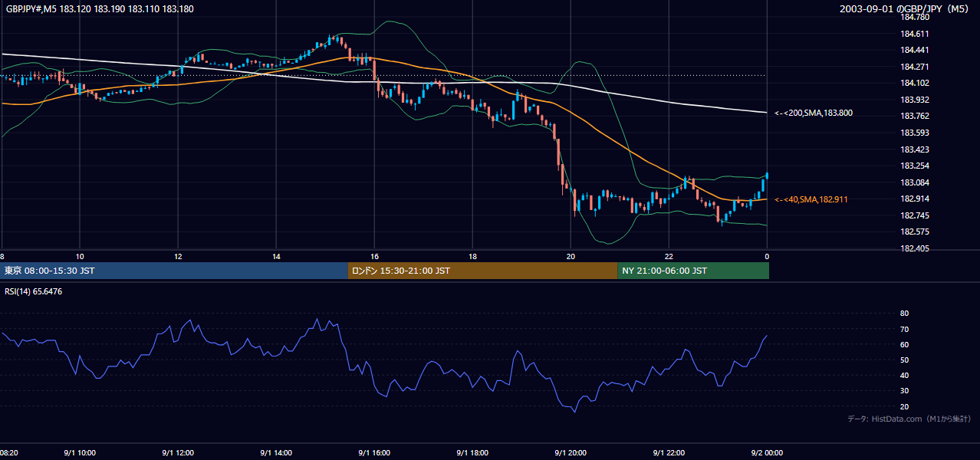Click price axis value 184.102
Image resolution: width=980 pixels, height=460 pixels.
click(x=914, y=84)
